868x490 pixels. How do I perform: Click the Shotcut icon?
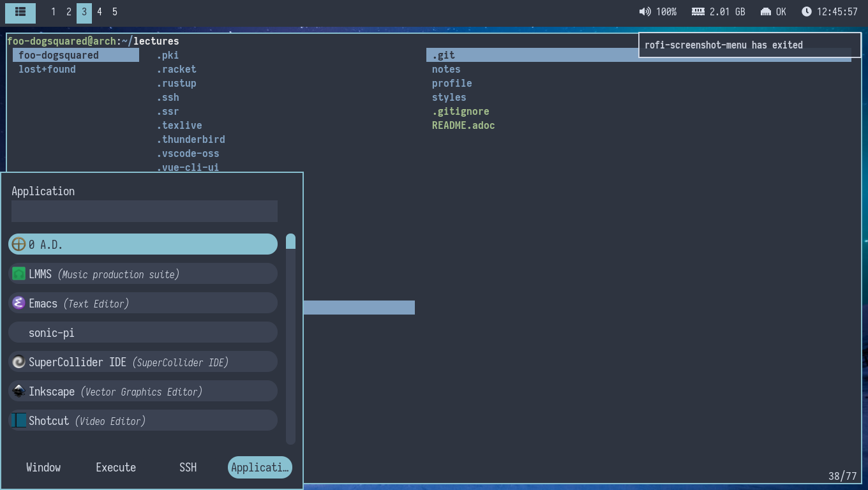coord(19,420)
